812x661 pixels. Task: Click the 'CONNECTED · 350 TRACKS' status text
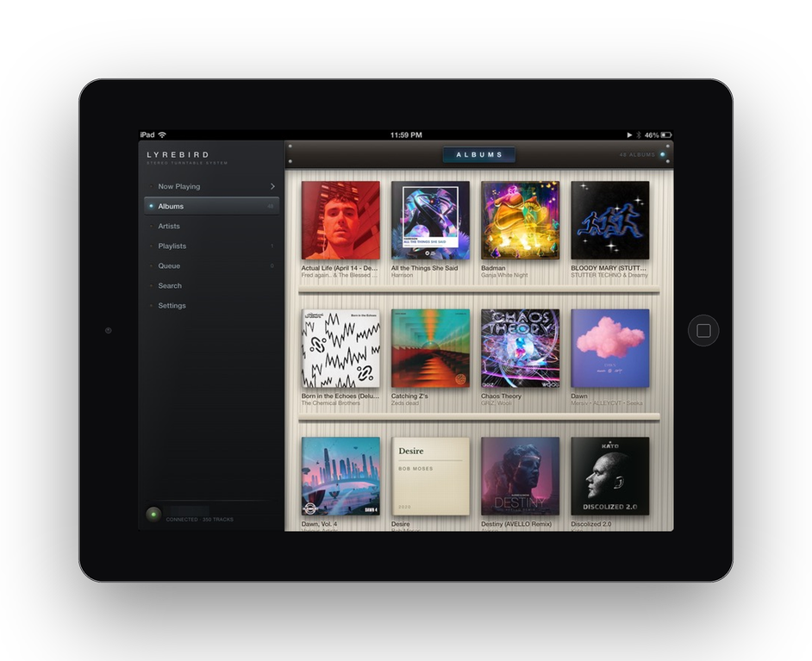(x=200, y=519)
